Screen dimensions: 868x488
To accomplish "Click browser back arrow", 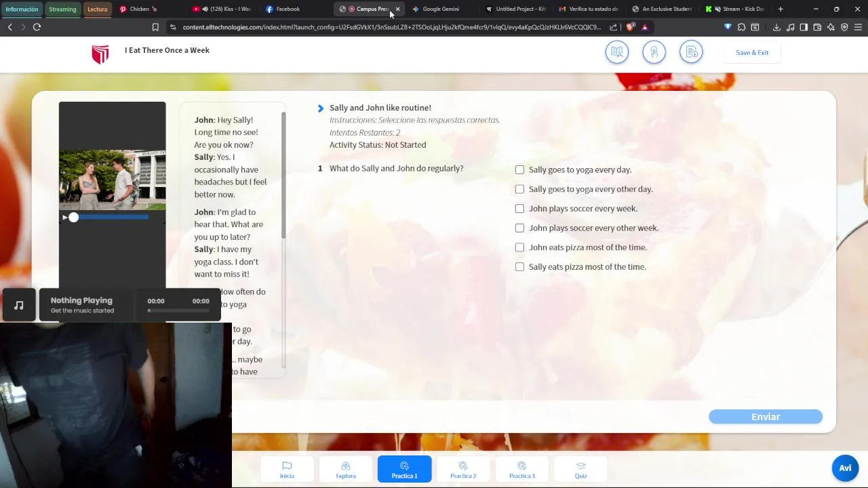I will click(10, 27).
